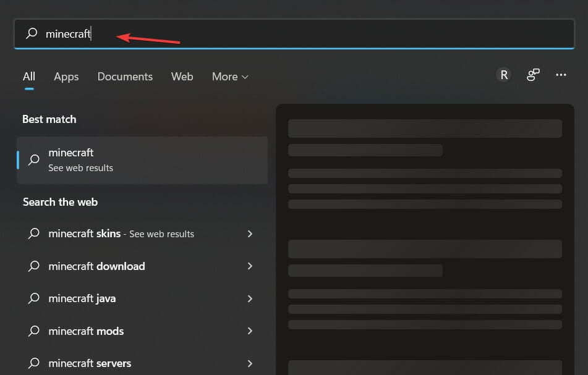Click the search field containing minecraft

(x=294, y=34)
